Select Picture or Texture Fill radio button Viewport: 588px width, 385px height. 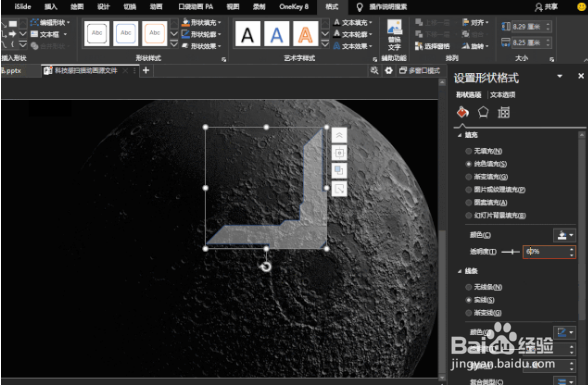[x=468, y=190]
